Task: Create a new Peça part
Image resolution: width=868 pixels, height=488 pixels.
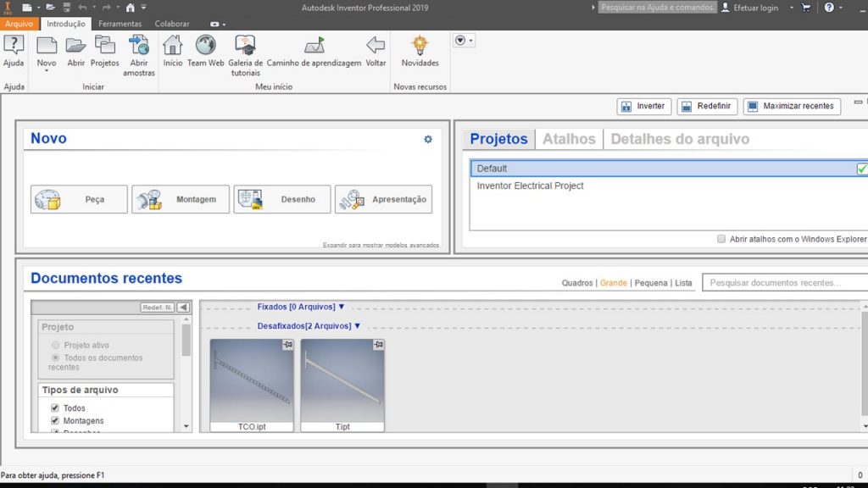Action: (79, 199)
